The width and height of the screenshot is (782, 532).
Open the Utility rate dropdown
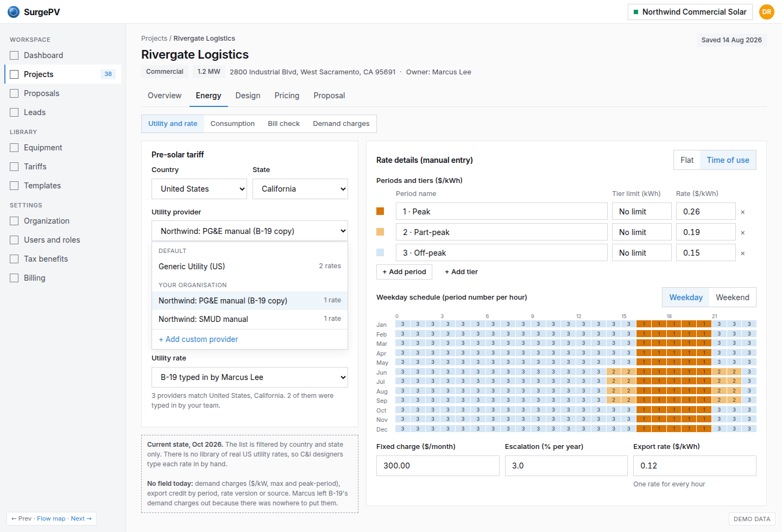(250, 377)
